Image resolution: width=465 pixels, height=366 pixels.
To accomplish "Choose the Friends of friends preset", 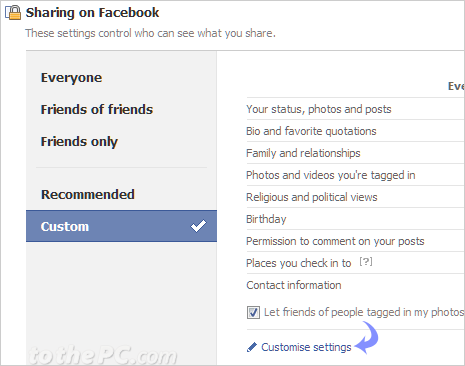I will (97, 109).
